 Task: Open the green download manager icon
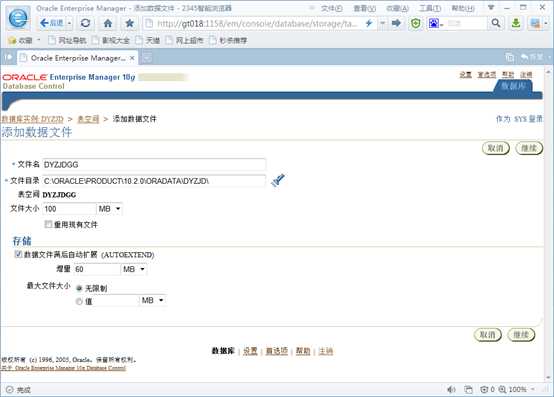tap(516, 23)
